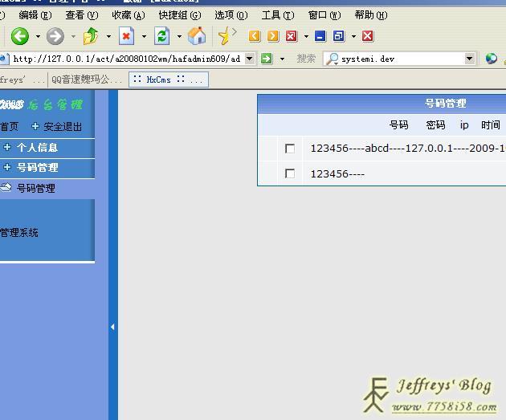Collapse the sidebar with the splitter arrow
The width and height of the screenshot is (506, 420).
112,327
